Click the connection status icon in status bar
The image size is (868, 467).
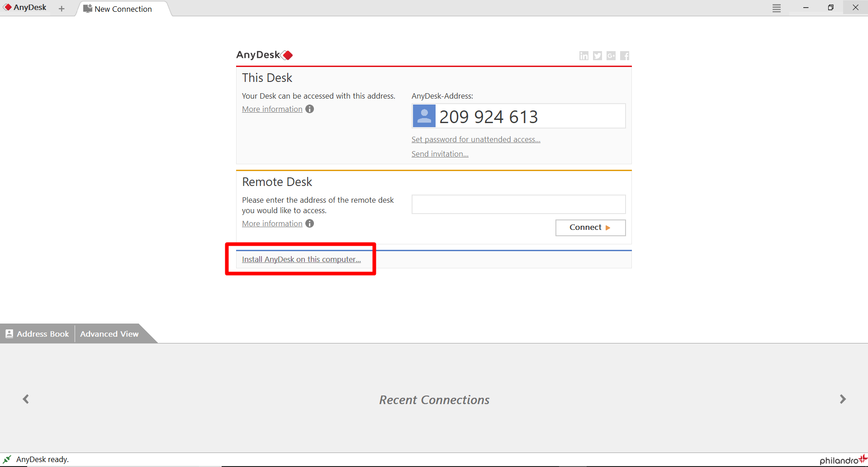(x=7, y=459)
